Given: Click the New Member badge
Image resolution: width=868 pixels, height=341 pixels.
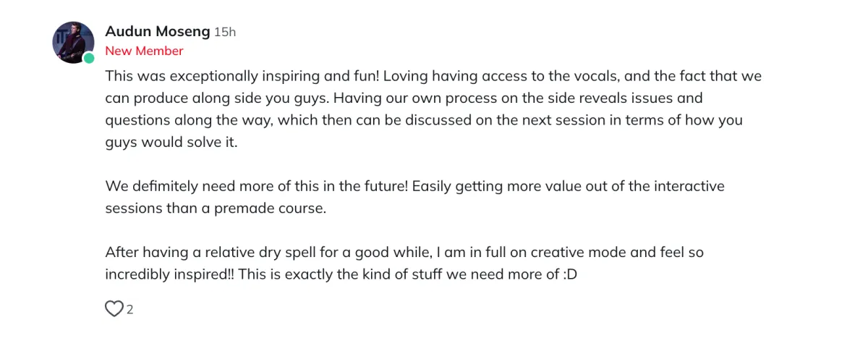Looking at the screenshot, I should pos(145,51).
